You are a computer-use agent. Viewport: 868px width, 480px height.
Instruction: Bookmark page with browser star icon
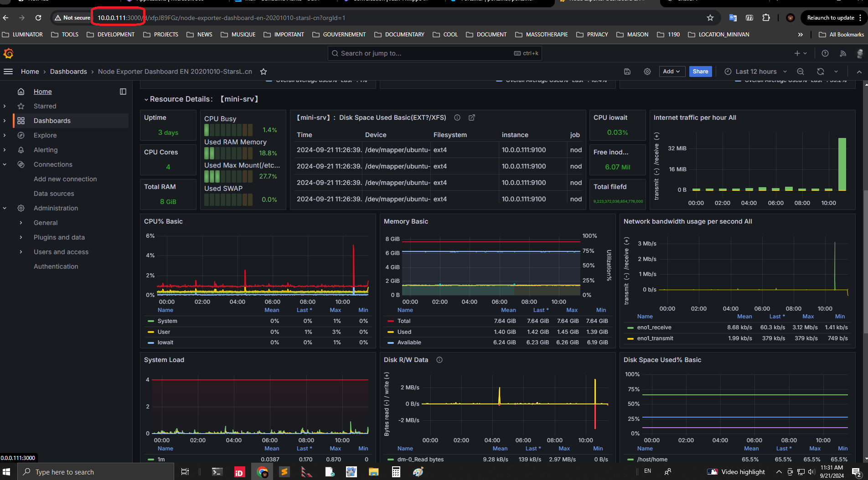pos(710,18)
